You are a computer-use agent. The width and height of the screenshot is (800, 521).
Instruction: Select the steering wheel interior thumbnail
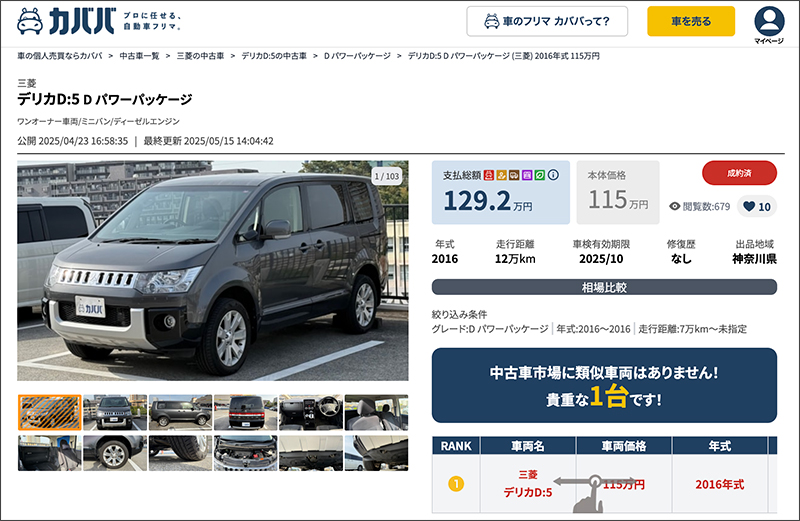click(x=311, y=412)
